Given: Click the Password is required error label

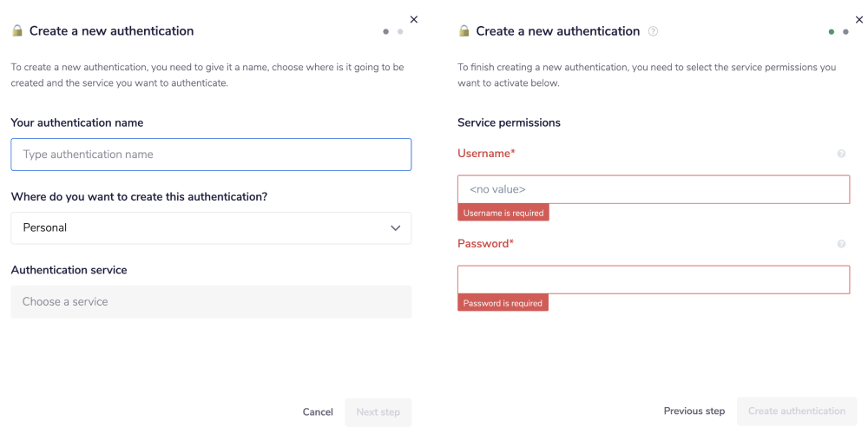Looking at the screenshot, I should click(503, 304).
